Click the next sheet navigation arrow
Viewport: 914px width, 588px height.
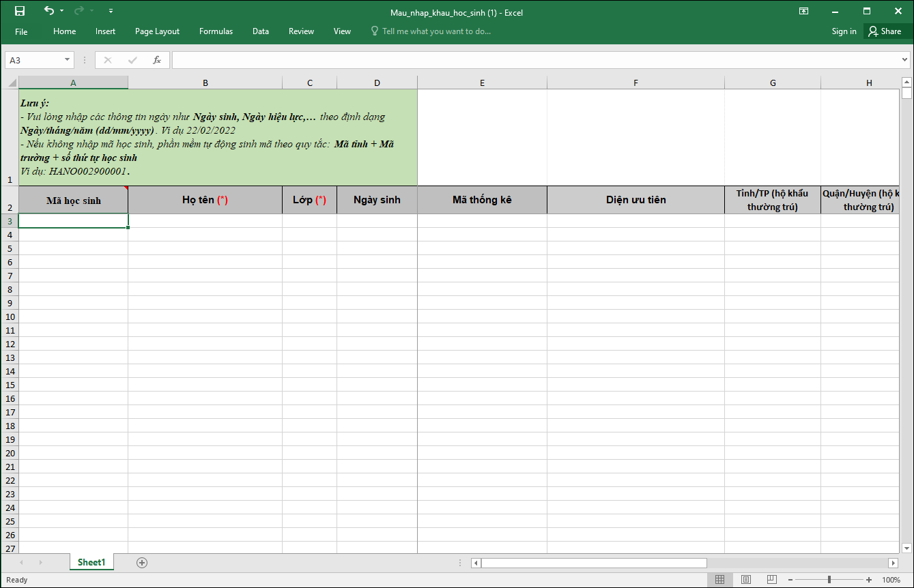41,563
